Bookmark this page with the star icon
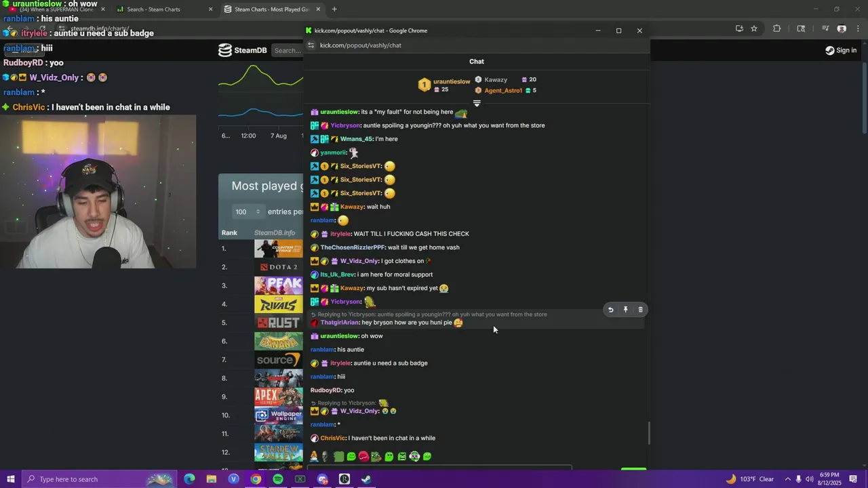868x488 pixels. pos(754,28)
